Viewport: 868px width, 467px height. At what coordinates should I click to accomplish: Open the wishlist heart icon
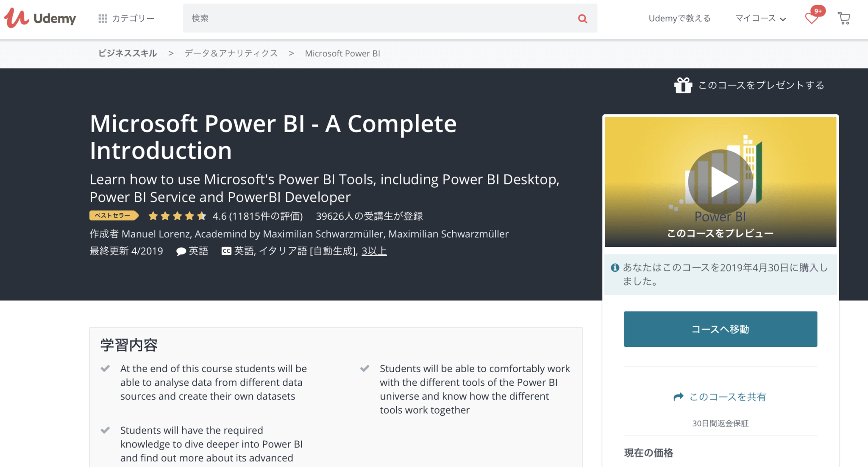tap(811, 18)
